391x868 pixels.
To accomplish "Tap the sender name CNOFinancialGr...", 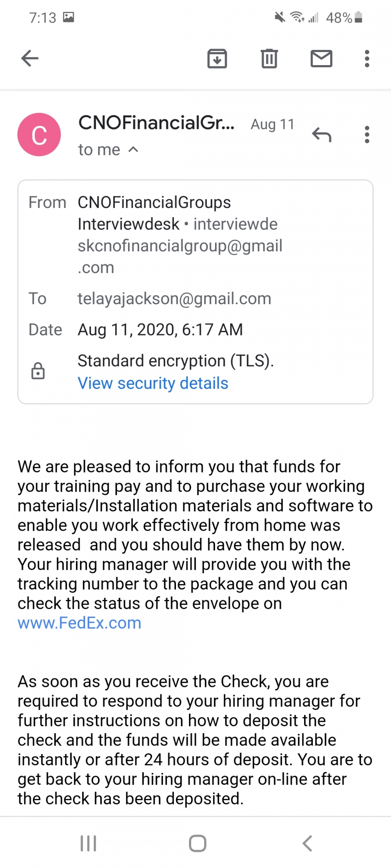I will pos(156,123).
